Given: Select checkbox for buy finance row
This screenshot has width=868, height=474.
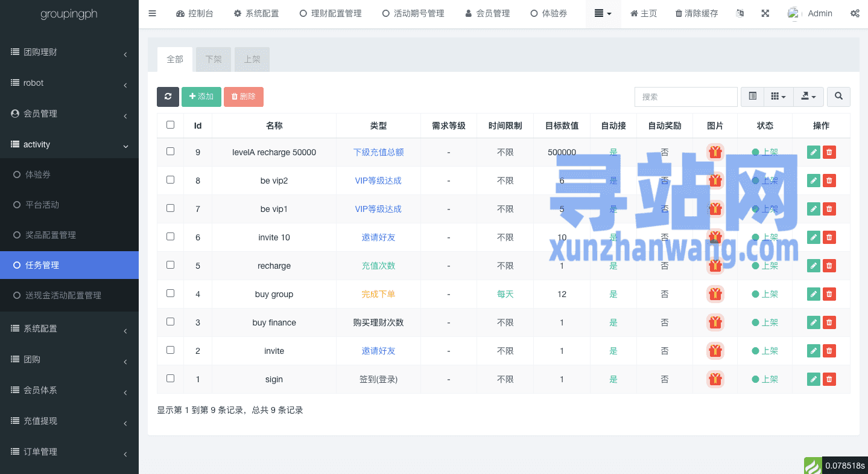Looking at the screenshot, I should 170,322.
